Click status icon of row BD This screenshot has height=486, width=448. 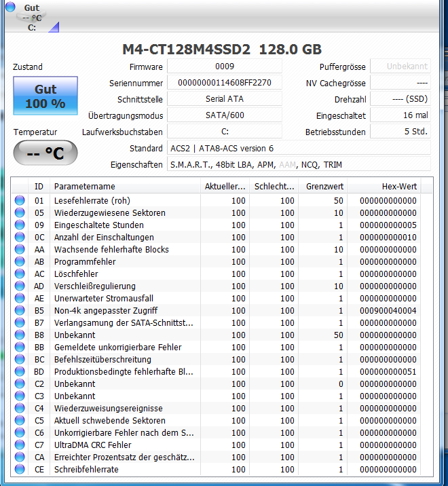pos(20,372)
